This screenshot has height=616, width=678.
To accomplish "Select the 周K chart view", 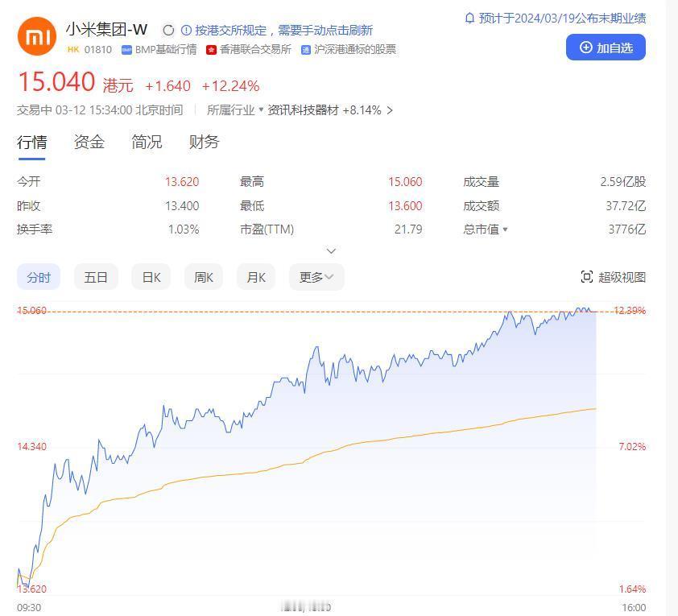I will pos(203,277).
